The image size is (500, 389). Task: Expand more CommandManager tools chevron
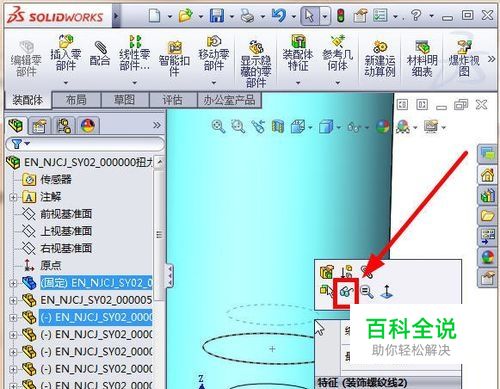click(491, 59)
